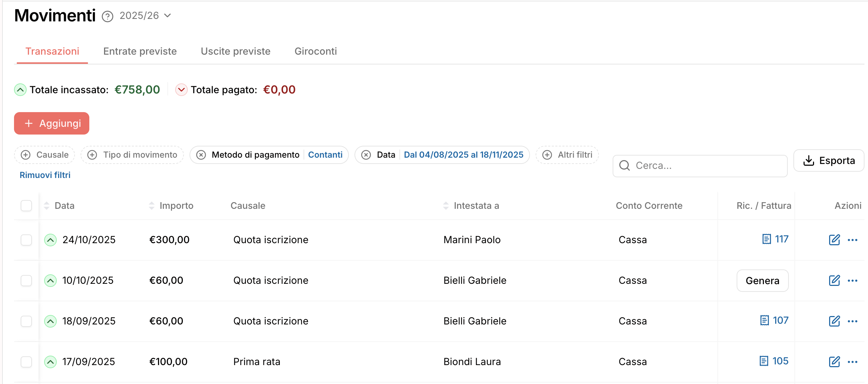Click the Rimuovi filtri link
The height and width of the screenshot is (384, 868).
click(45, 175)
